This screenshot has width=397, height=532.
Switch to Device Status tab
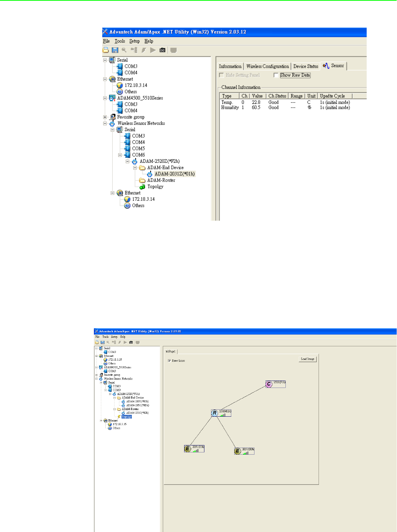(x=306, y=66)
